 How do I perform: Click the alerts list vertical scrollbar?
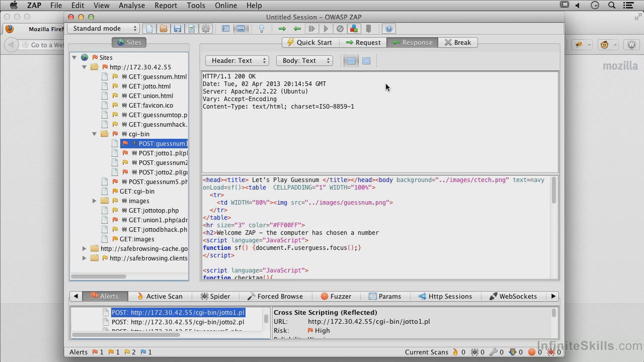266,318
